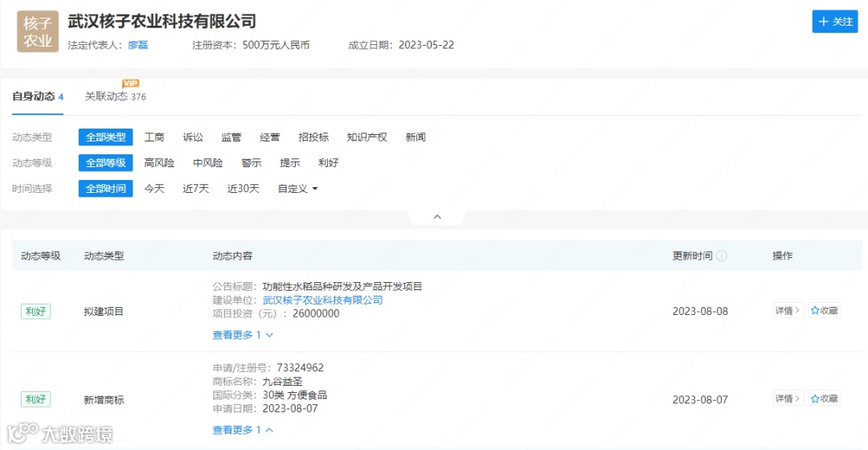Open legal representative 廖磊 link
The image size is (868, 450).
138,45
